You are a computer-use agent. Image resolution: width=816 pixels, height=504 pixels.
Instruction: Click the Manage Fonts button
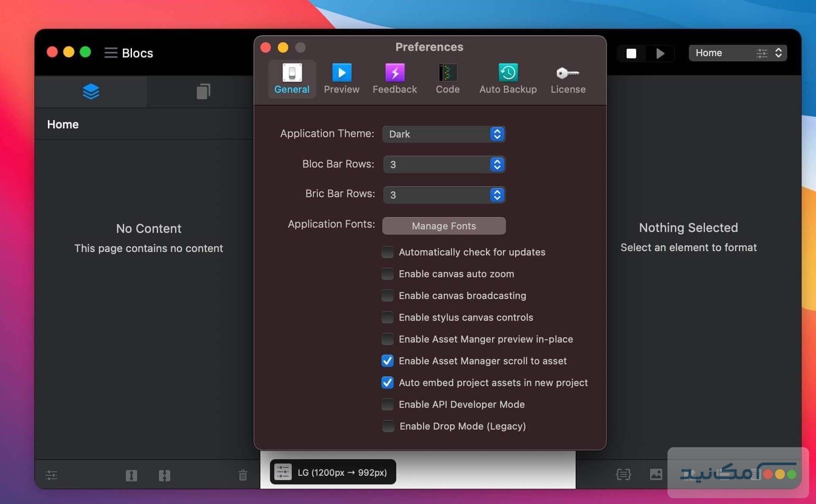pos(444,226)
